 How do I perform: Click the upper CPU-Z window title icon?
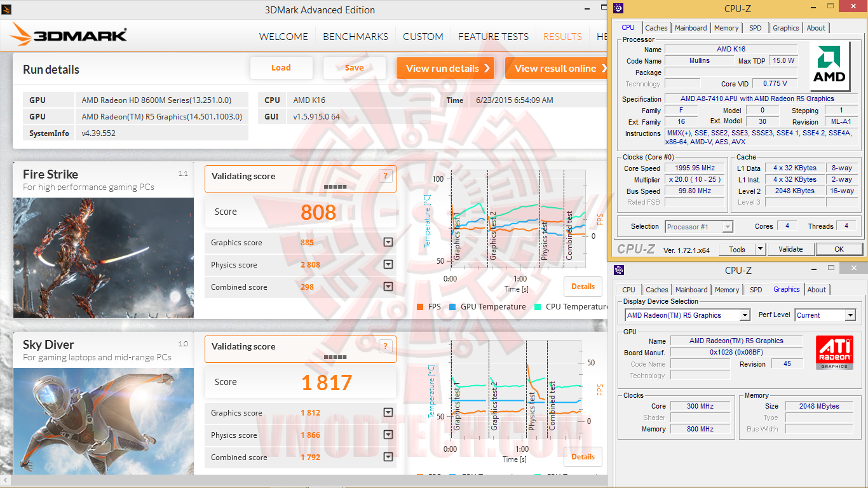point(618,8)
